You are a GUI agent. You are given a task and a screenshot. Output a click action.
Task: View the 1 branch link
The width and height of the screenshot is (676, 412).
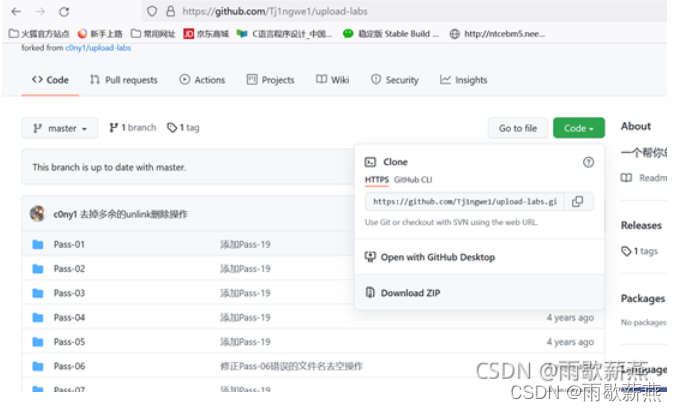pos(132,128)
